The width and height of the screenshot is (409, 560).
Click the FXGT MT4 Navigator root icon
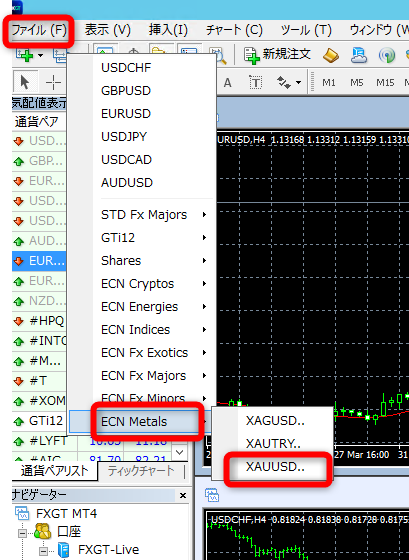[x=22, y=514]
